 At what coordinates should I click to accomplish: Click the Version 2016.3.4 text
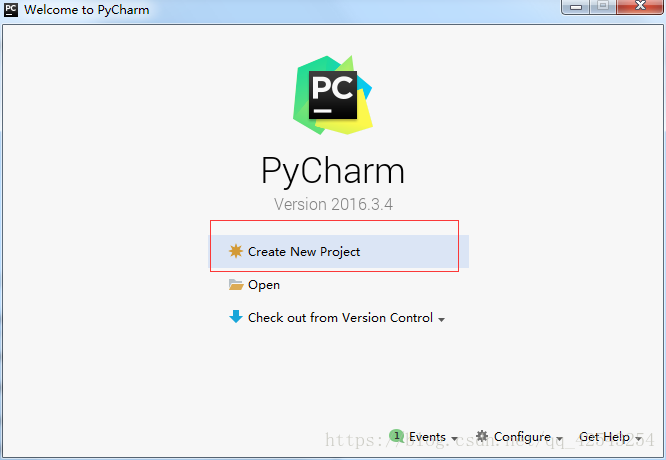pos(333,204)
